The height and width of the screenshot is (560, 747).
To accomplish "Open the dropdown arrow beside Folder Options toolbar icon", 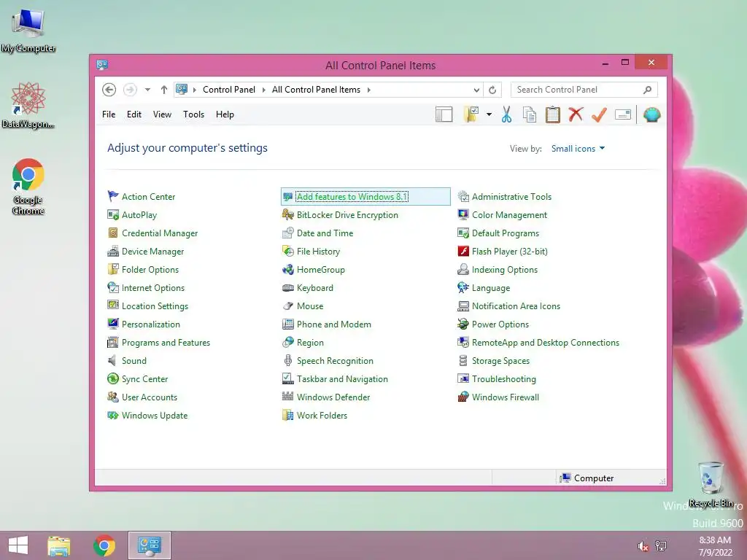I will pos(489,114).
